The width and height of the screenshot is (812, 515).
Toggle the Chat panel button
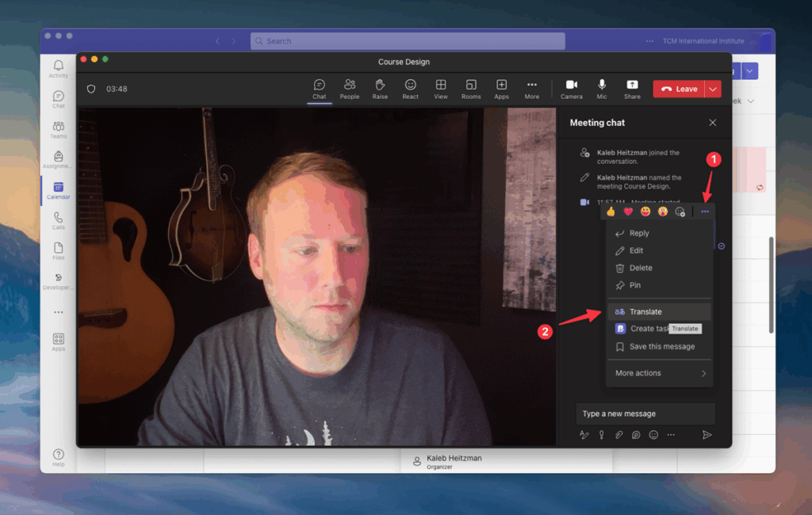point(319,88)
